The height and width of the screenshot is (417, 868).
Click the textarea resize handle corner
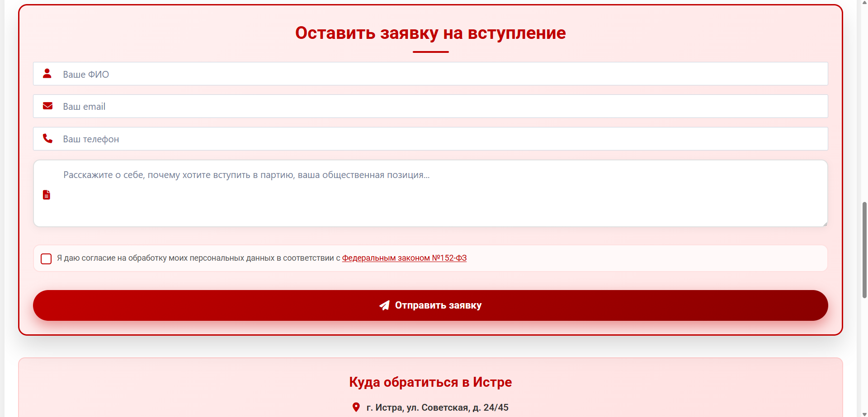(x=825, y=224)
